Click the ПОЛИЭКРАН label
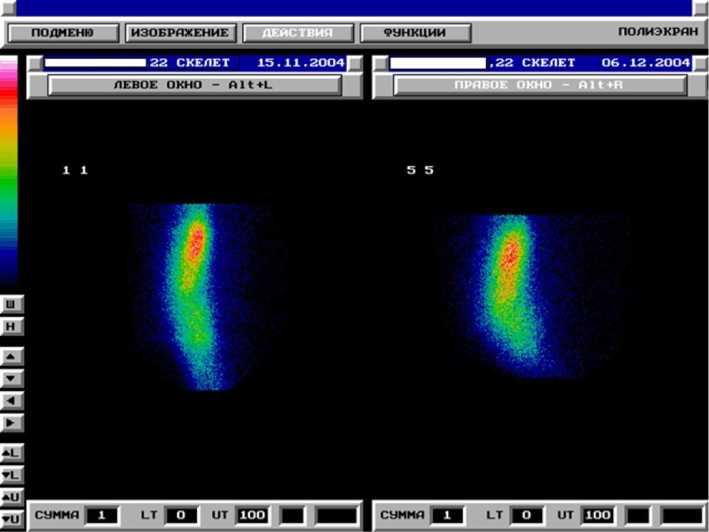The width and height of the screenshot is (709, 532). (x=658, y=32)
